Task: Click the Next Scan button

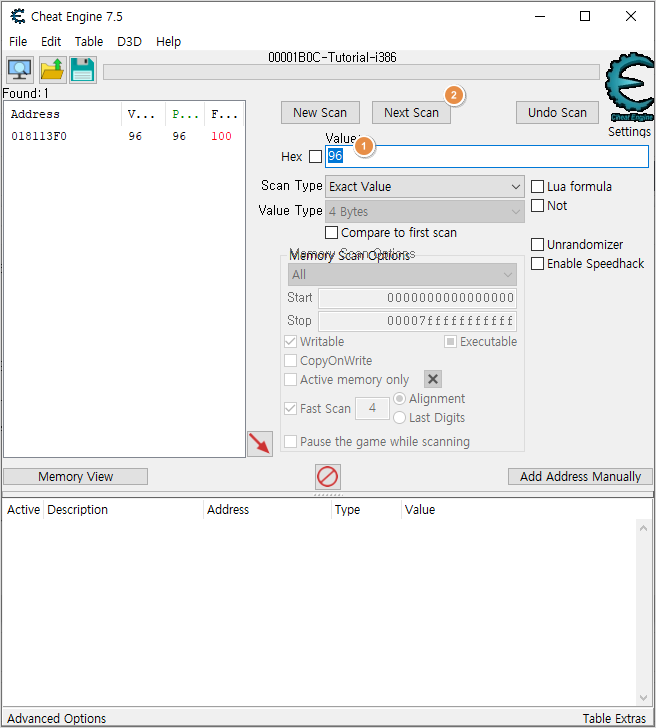Action: (411, 113)
